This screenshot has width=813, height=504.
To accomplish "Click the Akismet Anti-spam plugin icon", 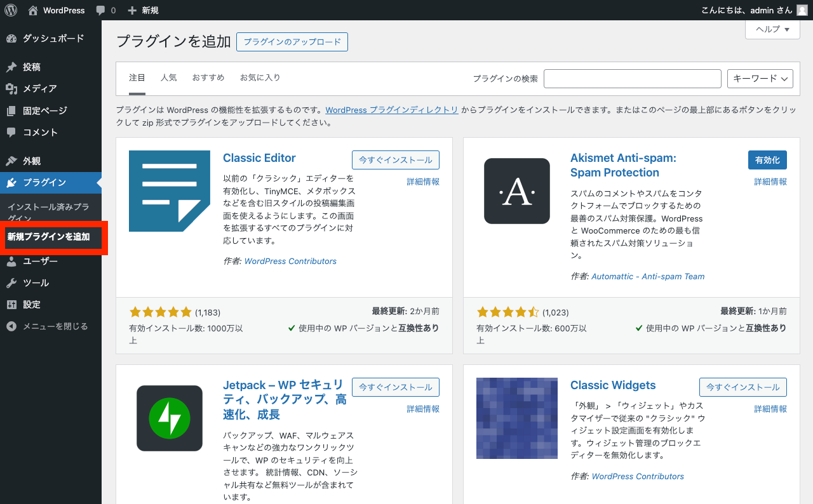I will click(x=517, y=191).
